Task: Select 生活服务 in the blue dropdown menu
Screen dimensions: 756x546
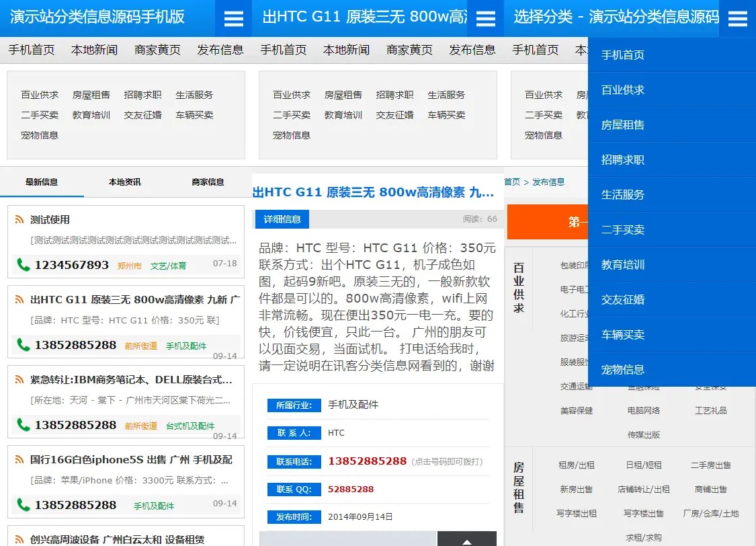Action: [671, 195]
